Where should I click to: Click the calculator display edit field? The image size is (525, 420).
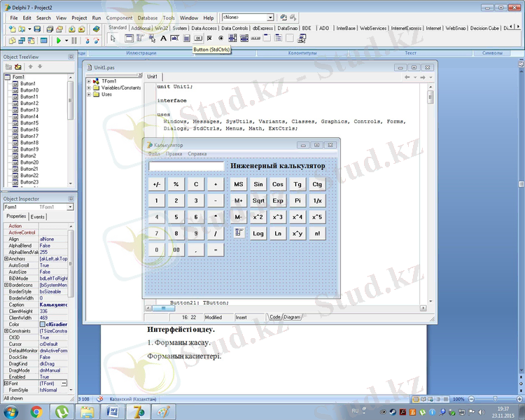186,166
